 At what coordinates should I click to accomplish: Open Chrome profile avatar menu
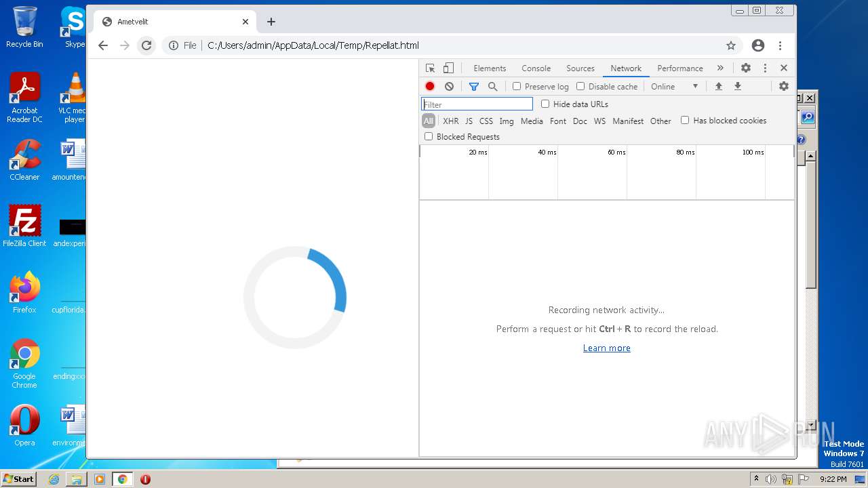click(758, 45)
